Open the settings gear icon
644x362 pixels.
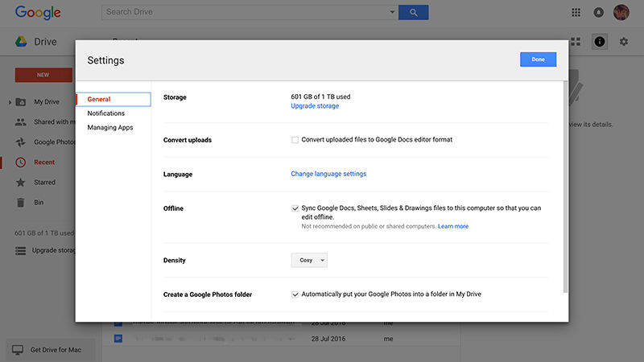(x=623, y=42)
